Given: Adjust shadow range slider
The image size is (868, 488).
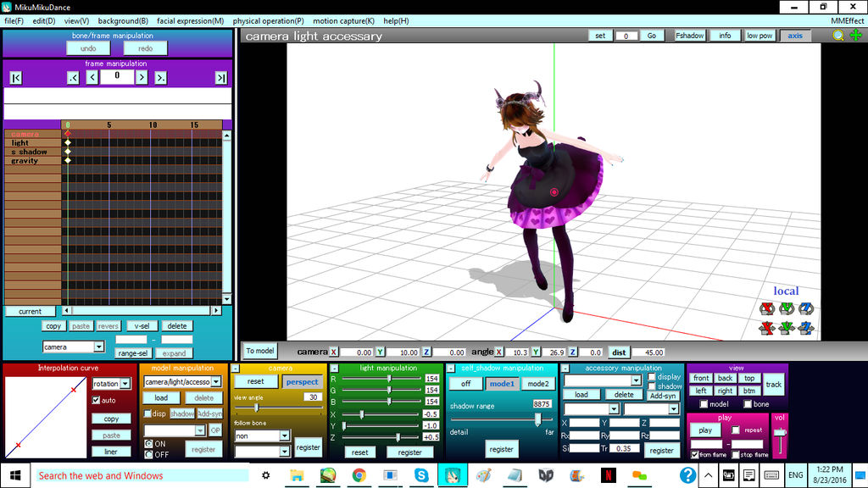Looking at the screenshot, I should click(x=537, y=419).
